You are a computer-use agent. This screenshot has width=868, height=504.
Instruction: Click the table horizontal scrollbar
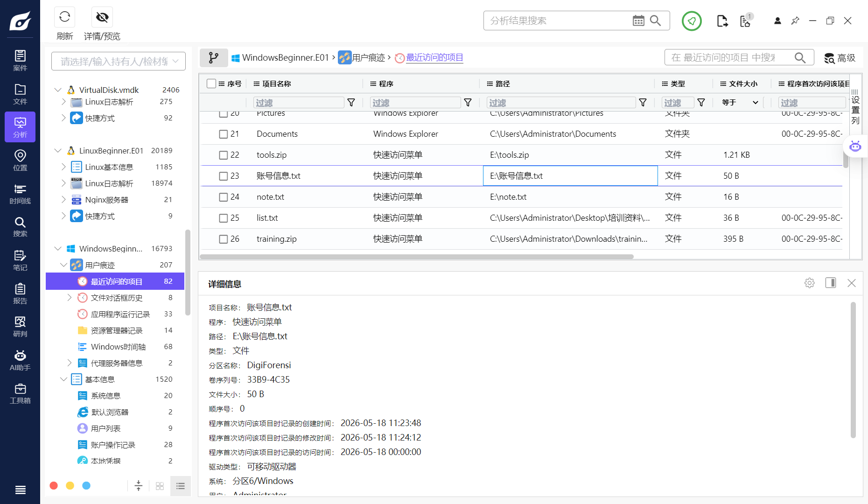pos(416,257)
